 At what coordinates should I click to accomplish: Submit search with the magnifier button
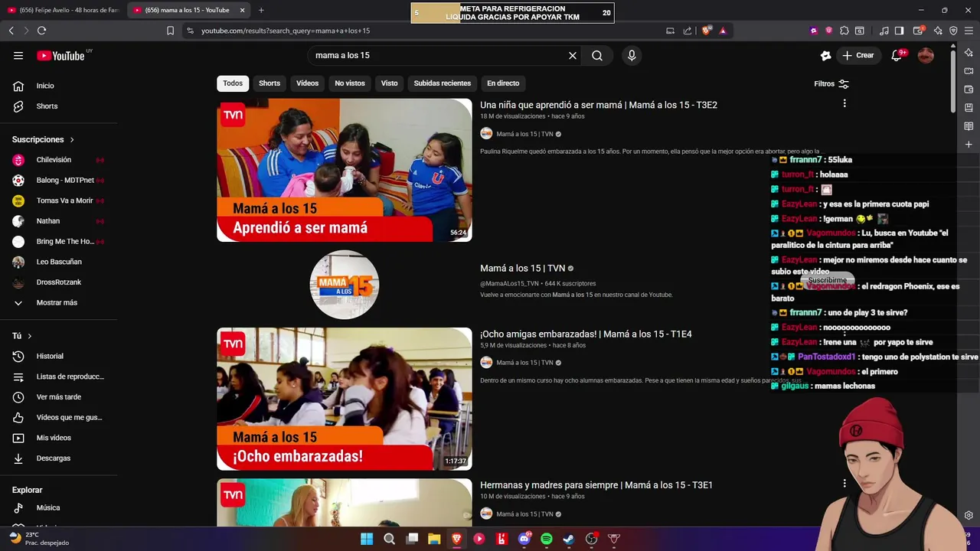[x=597, y=55]
